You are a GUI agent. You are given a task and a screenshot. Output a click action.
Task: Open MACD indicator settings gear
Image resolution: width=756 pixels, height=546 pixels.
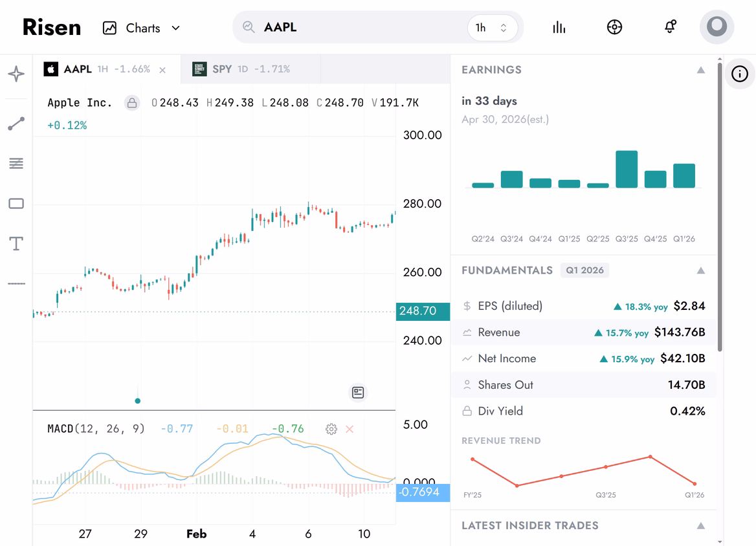pyautogui.click(x=331, y=429)
